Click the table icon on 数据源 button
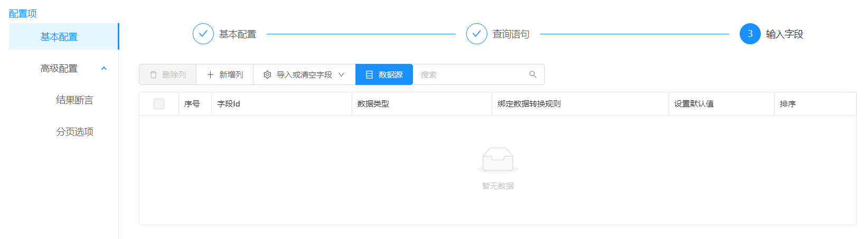 click(x=369, y=75)
